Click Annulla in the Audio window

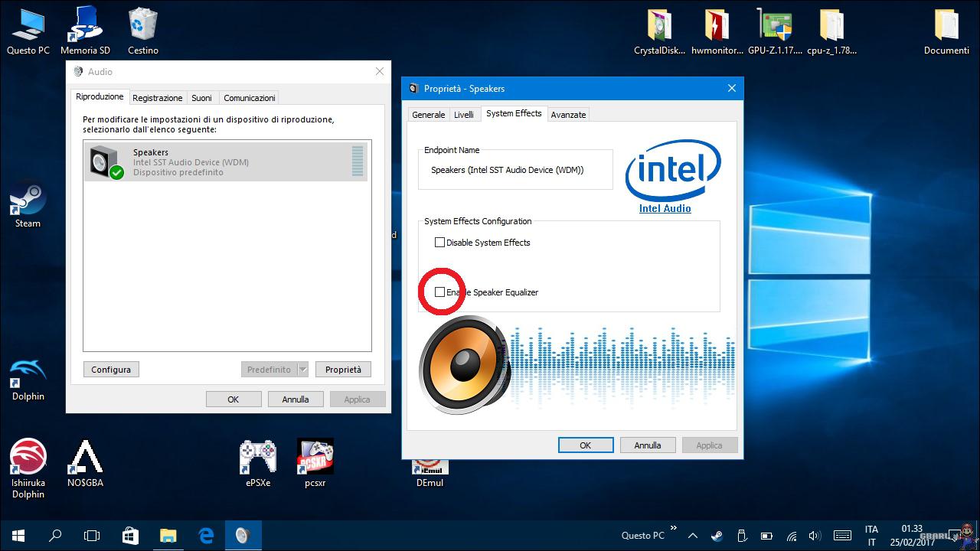click(296, 399)
